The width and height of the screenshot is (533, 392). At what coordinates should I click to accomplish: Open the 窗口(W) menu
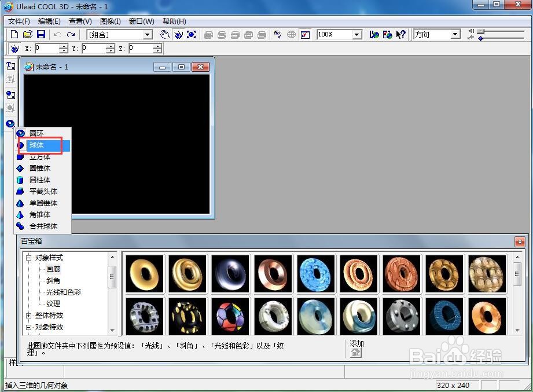click(x=141, y=21)
